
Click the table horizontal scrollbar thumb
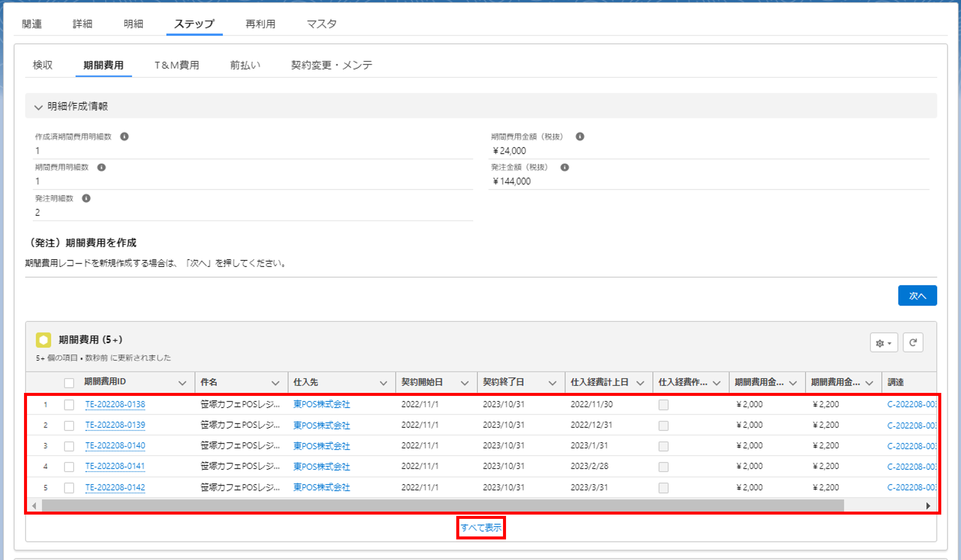[443, 506]
